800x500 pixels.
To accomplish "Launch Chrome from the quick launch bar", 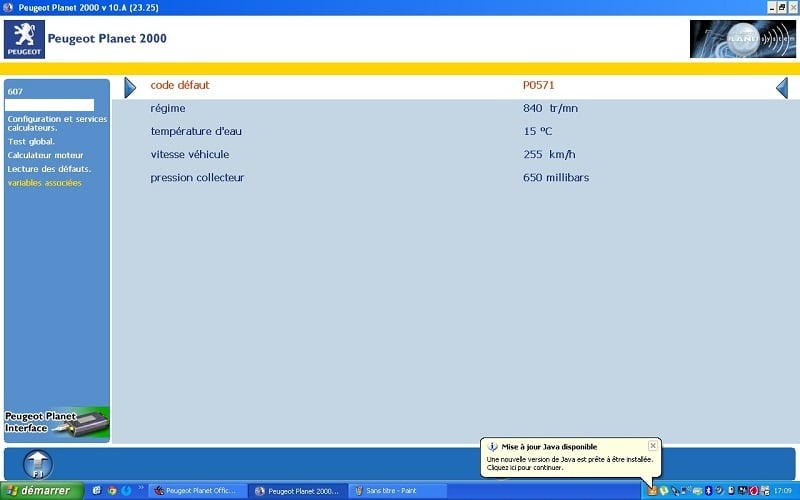I will pos(112,490).
